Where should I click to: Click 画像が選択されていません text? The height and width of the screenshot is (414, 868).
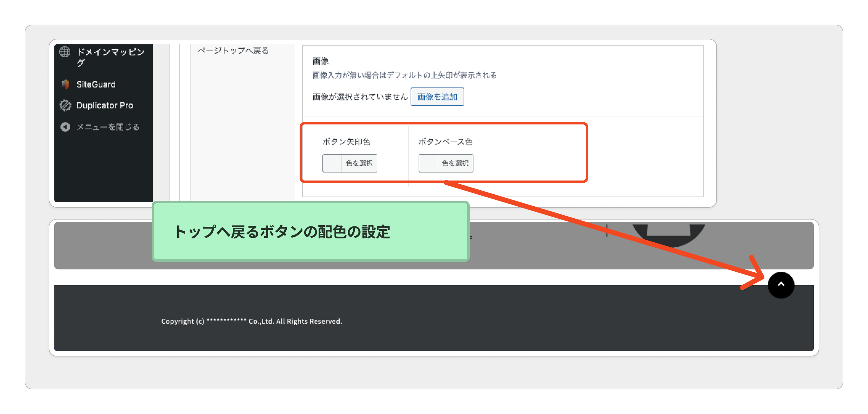[x=359, y=97]
